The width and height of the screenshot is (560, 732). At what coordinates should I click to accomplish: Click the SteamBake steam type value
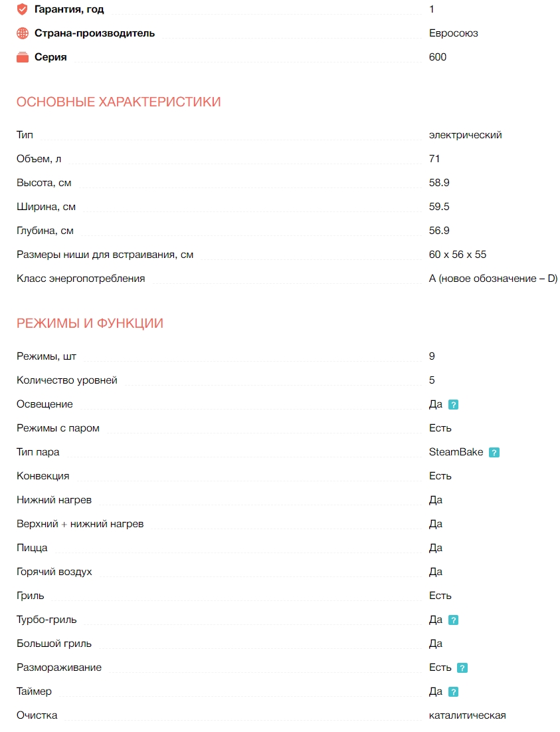tap(456, 452)
